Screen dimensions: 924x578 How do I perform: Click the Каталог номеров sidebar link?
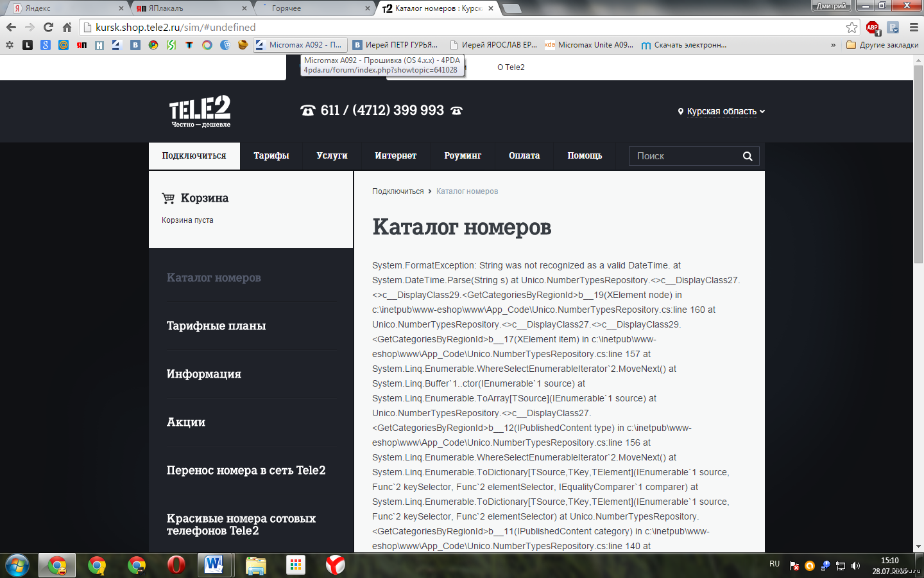coord(214,277)
